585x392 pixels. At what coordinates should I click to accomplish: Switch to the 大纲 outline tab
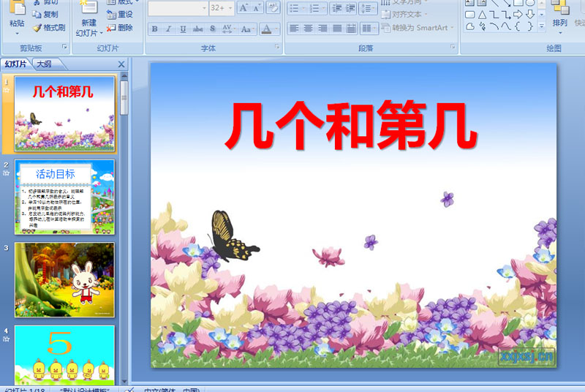(x=45, y=64)
